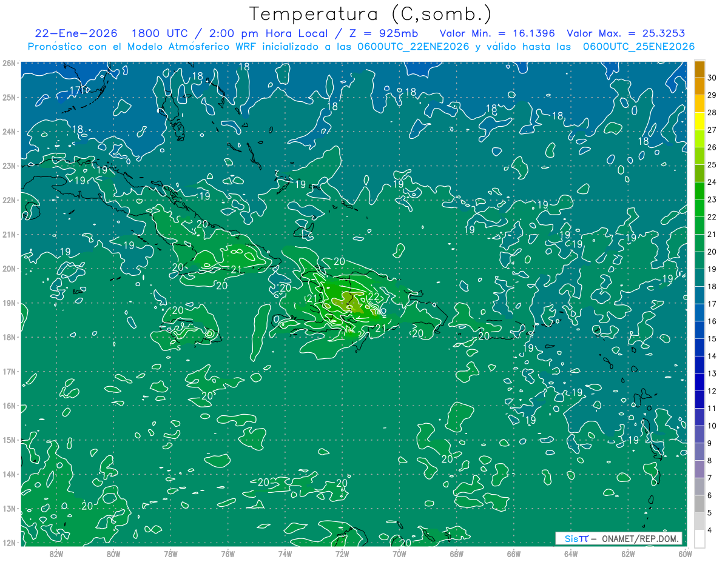Click the '17' contour label on the map
The image size is (728, 562).
(x=75, y=90)
